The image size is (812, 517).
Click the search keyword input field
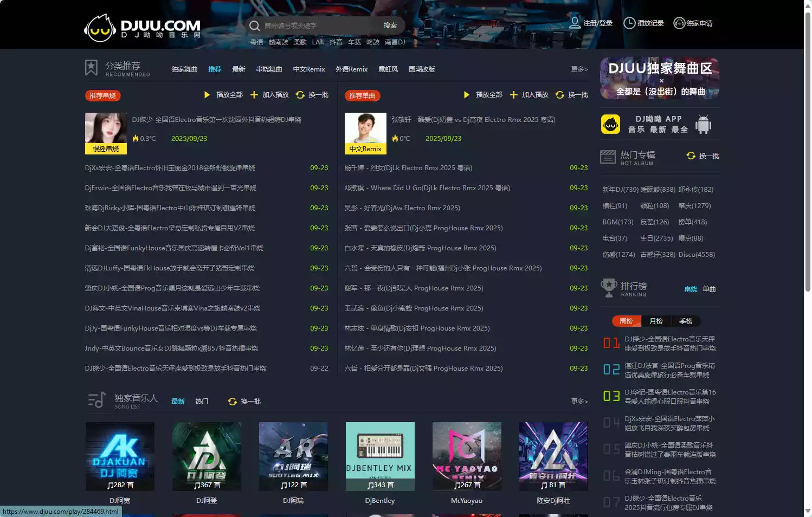tap(319, 25)
